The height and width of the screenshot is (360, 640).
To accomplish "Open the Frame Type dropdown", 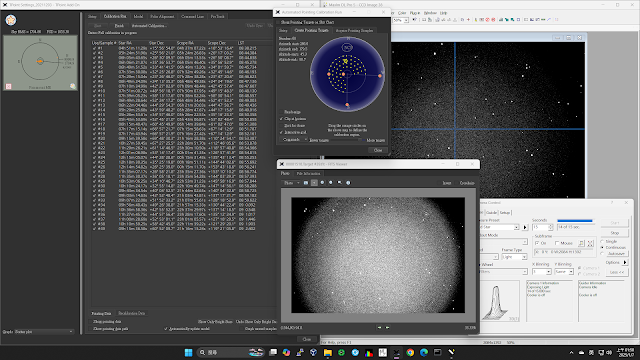I will coord(513,257).
